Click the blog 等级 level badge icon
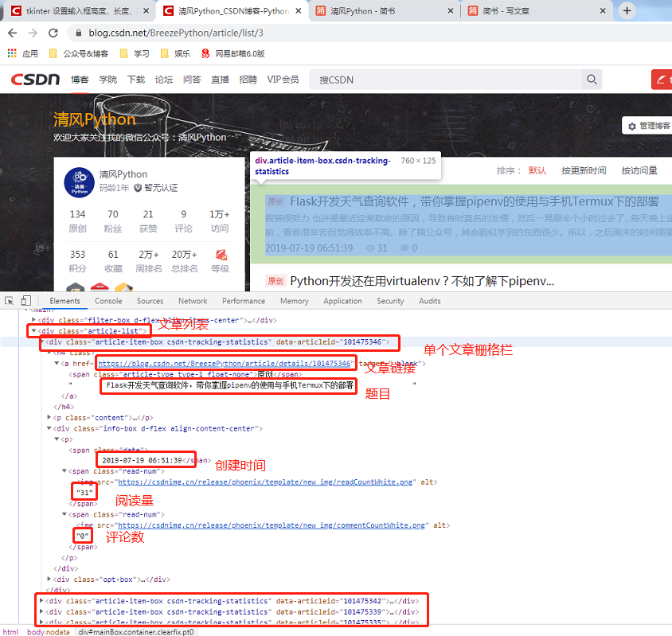The image size is (672, 636). 221,255
